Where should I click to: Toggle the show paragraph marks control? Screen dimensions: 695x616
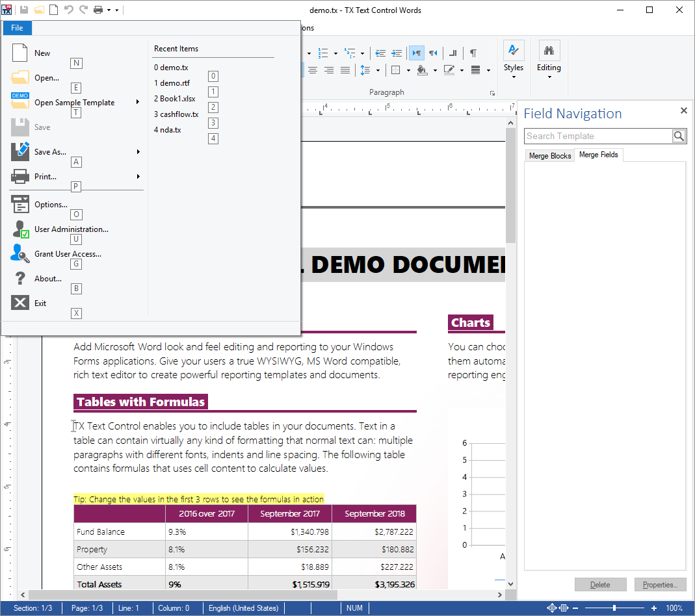click(x=473, y=53)
